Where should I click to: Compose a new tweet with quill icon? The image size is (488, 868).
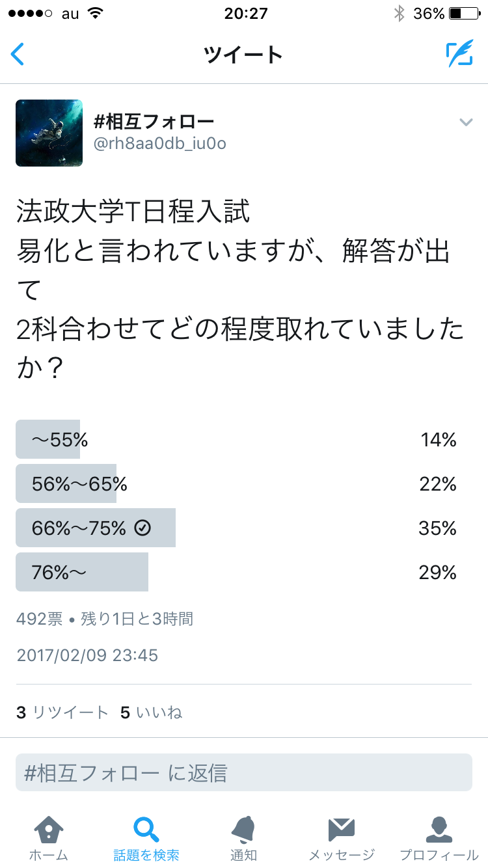pos(459,55)
